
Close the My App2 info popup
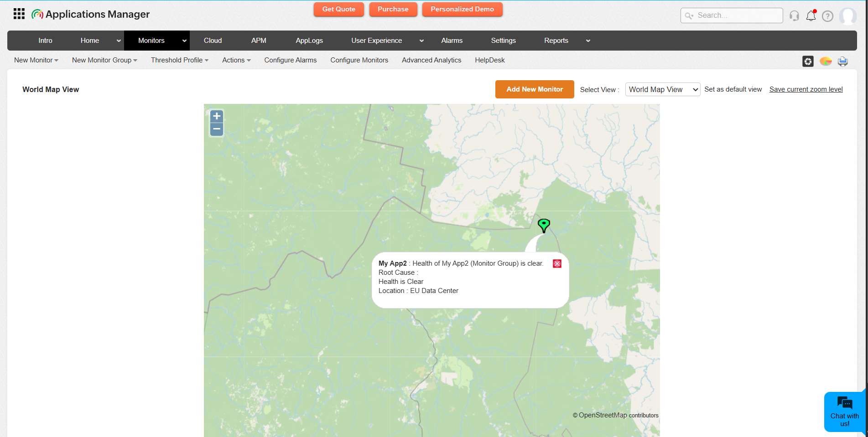pyautogui.click(x=556, y=263)
